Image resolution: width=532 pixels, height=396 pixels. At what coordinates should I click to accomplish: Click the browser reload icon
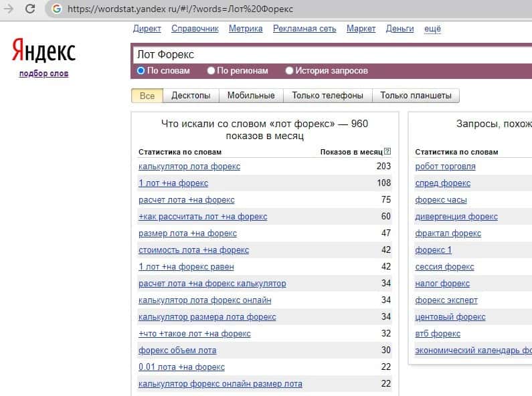click(x=31, y=9)
